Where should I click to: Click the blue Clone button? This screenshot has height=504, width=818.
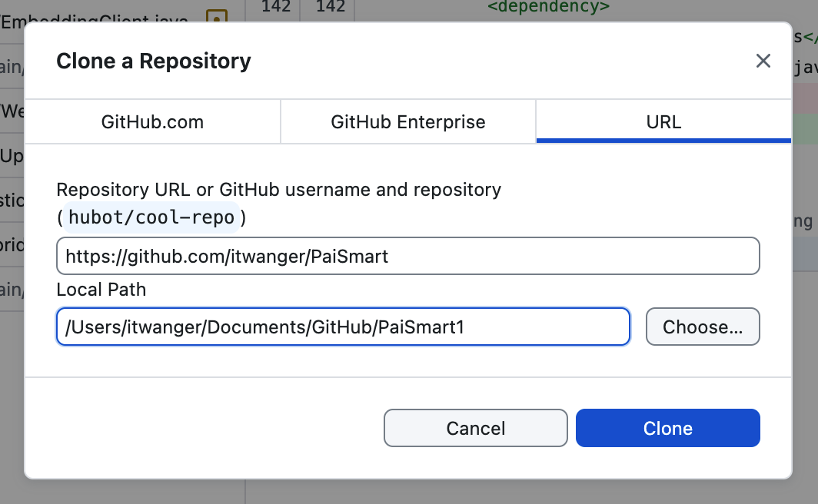tap(667, 428)
